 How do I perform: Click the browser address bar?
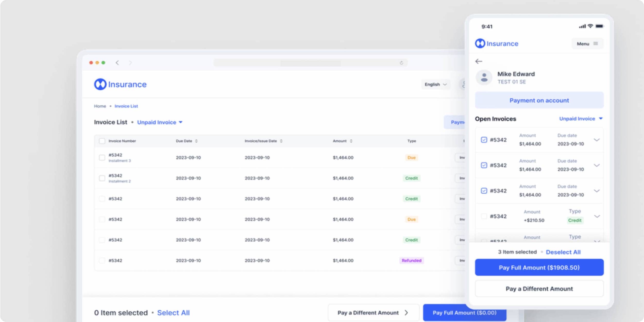click(310, 63)
